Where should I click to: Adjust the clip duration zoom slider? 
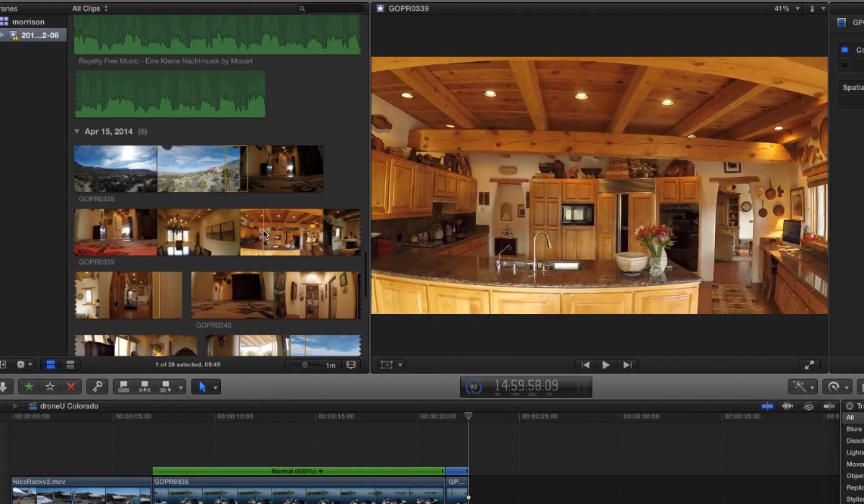(x=305, y=365)
